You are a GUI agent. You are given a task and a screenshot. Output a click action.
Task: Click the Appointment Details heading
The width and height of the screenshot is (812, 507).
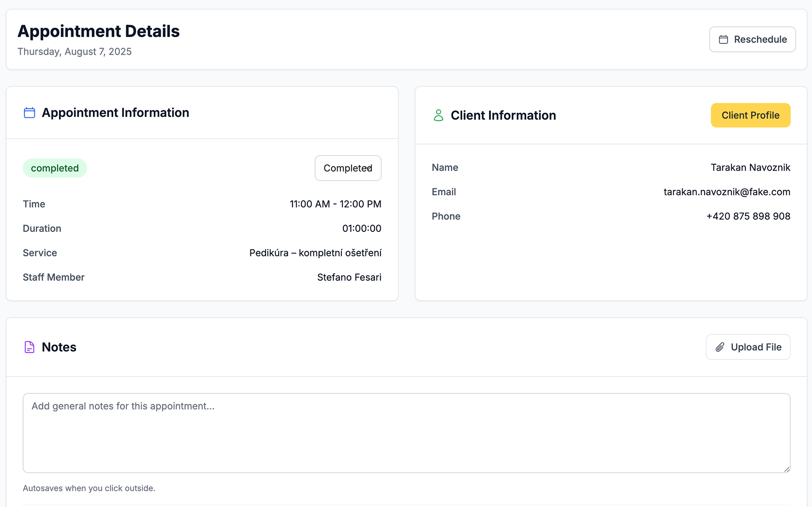point(99,31)
